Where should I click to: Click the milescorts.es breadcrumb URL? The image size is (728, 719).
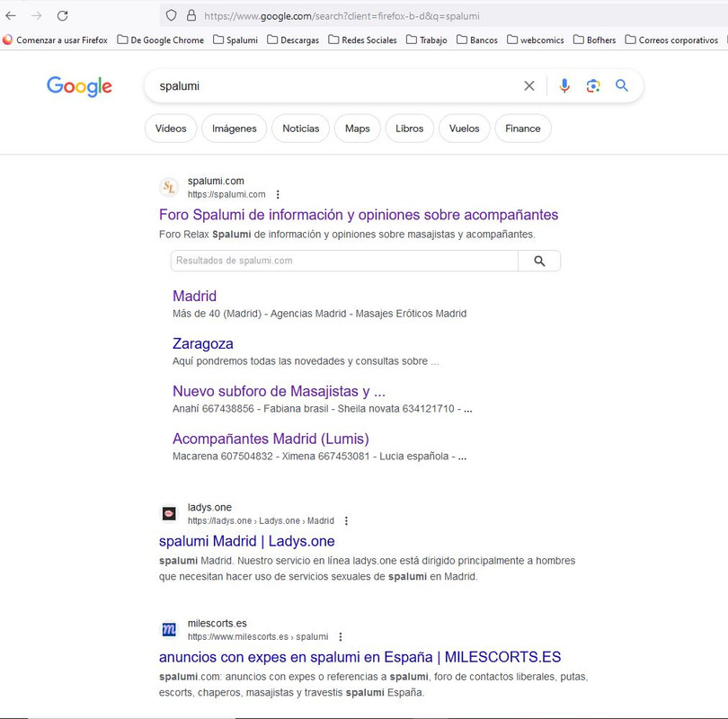pos(258,637)
